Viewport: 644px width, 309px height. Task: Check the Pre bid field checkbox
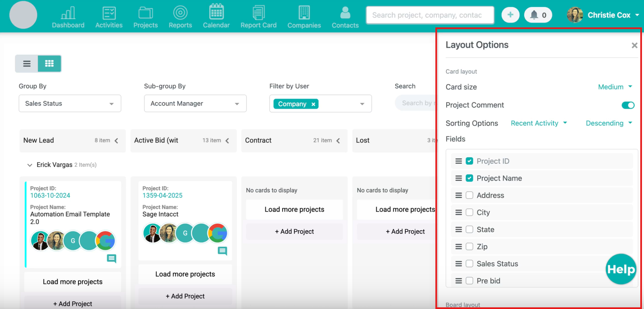(469, 281)
